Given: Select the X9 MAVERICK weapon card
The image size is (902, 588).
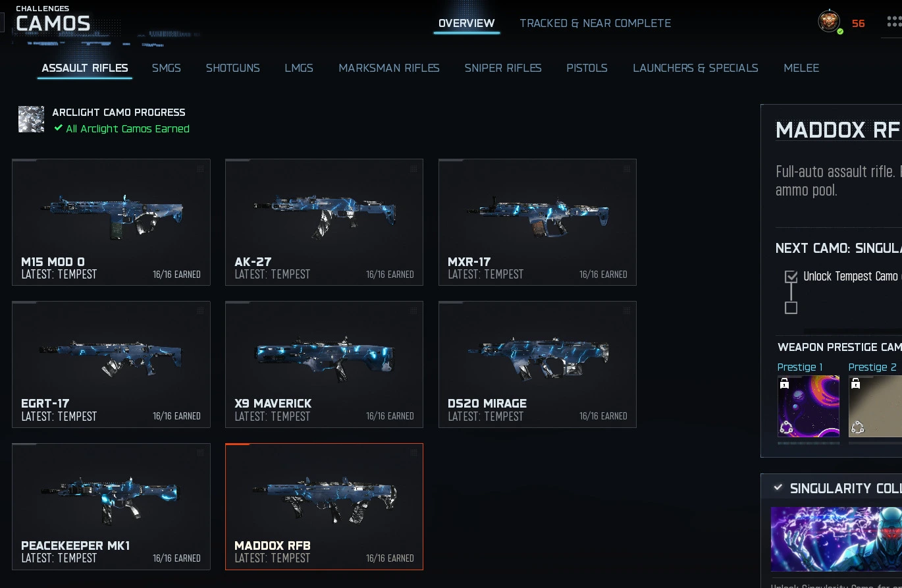Looking at the screenshot, I should point(324,364).
